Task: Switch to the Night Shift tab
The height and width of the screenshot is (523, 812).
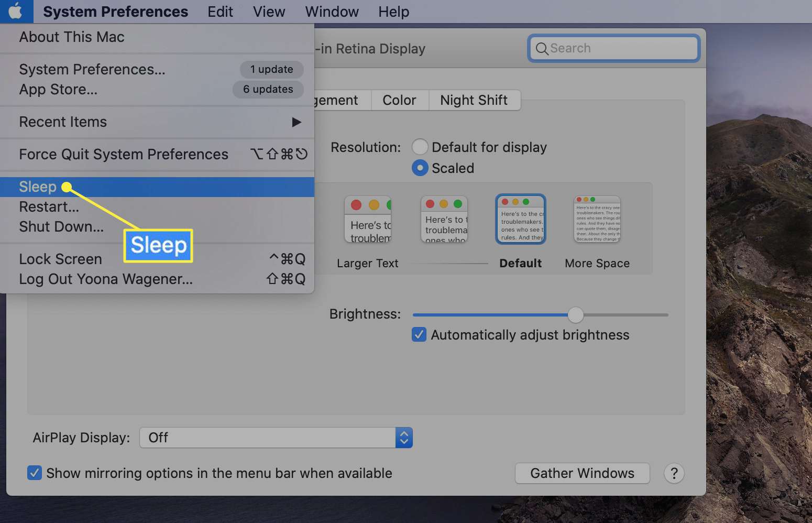Action: tap(474, 100)
